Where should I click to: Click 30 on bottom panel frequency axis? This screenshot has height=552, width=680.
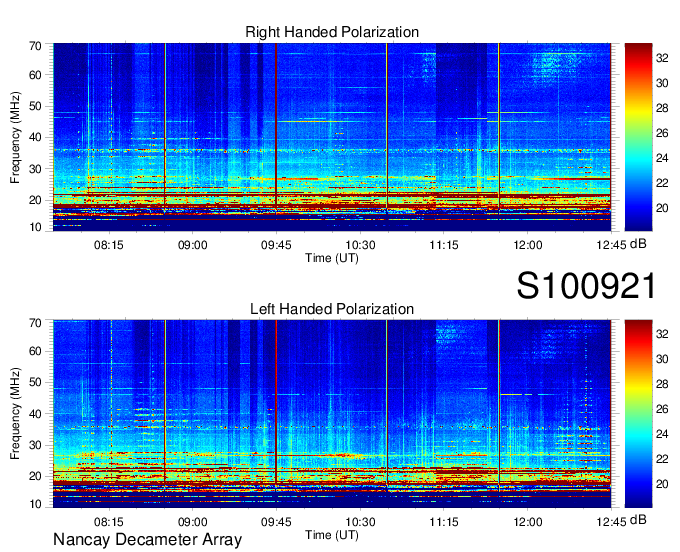[x=35, y=445]
